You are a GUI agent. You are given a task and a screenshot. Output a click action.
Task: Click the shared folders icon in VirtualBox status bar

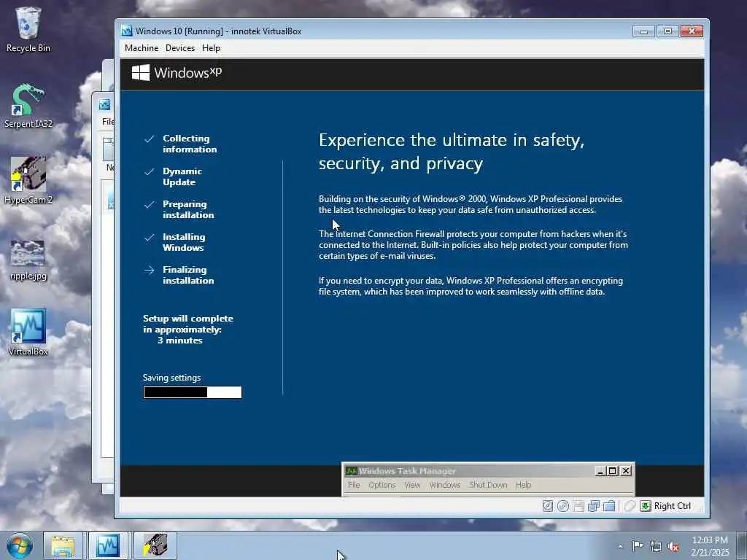(609, 506)
